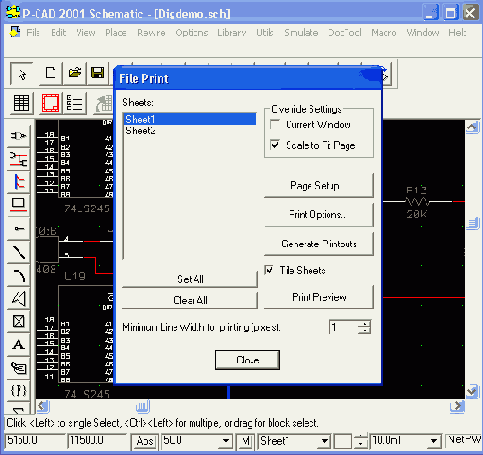The width and height of the screenshot is (483, 455).
Task: Increase minimum line width with spinner
Action: [364, 324]
